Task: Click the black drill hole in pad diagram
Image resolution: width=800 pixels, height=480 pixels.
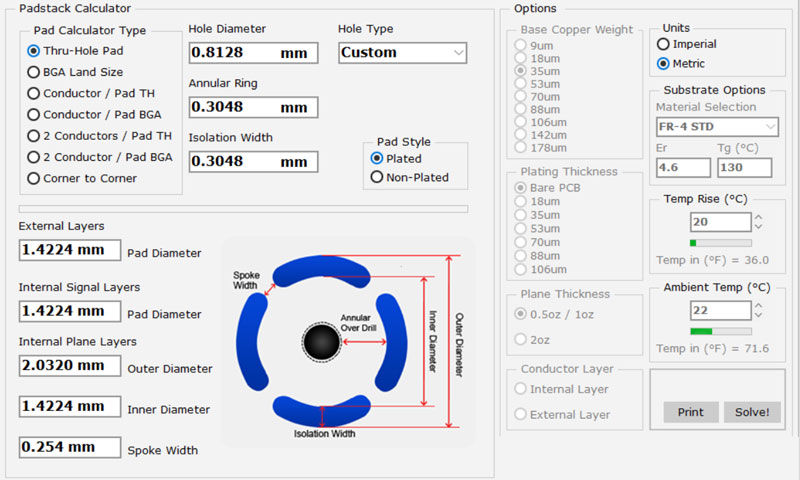Action: pyautogui.click(x=321, y=342)
